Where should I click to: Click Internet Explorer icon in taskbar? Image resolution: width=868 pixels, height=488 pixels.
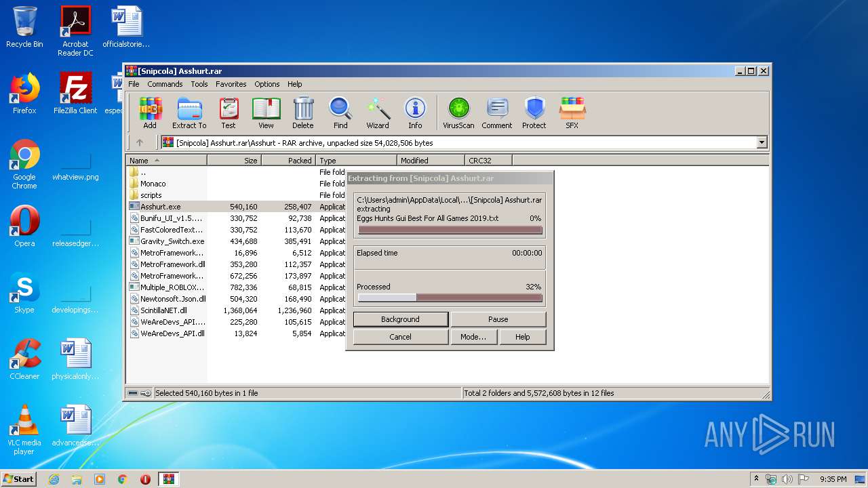click(x=54, y=479)
